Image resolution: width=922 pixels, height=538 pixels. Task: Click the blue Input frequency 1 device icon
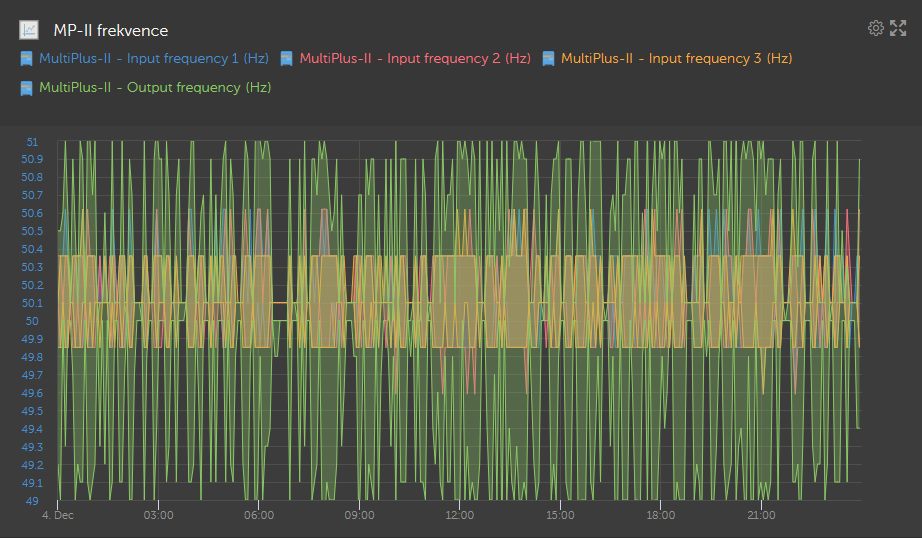[x=27, y=59]
